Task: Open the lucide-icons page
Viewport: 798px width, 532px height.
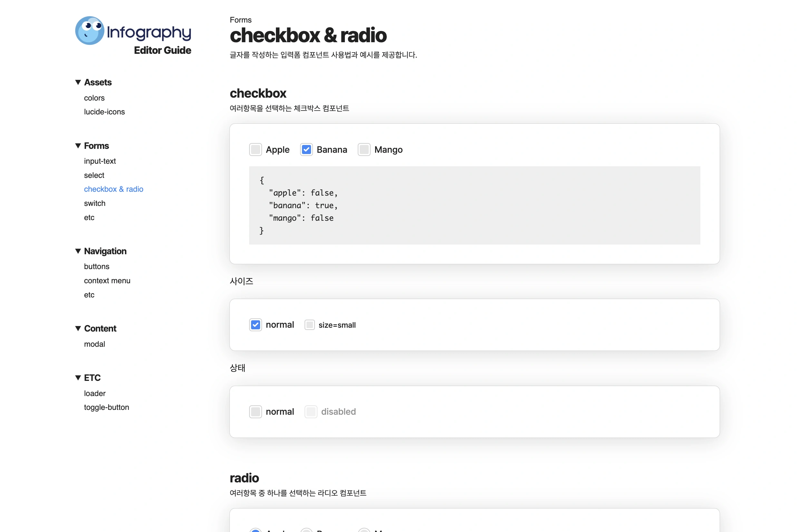Action: (x=104, y=112)
